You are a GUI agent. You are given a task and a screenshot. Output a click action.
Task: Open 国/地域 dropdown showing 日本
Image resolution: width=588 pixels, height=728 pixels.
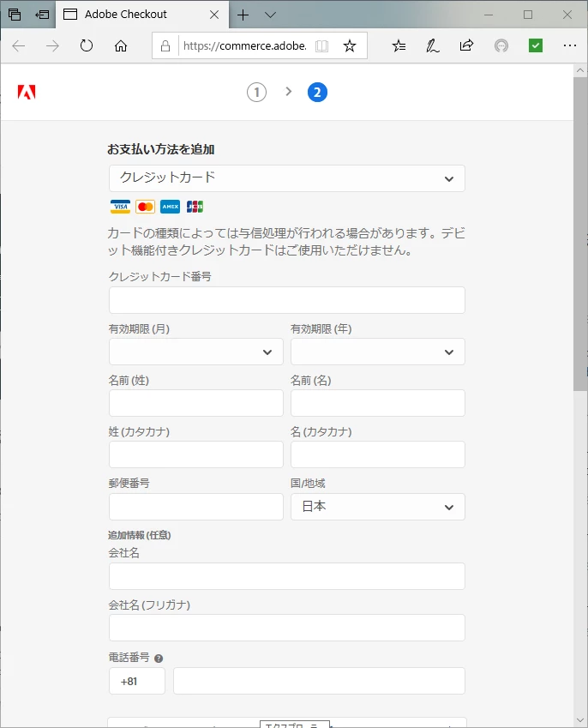point(378,507)
